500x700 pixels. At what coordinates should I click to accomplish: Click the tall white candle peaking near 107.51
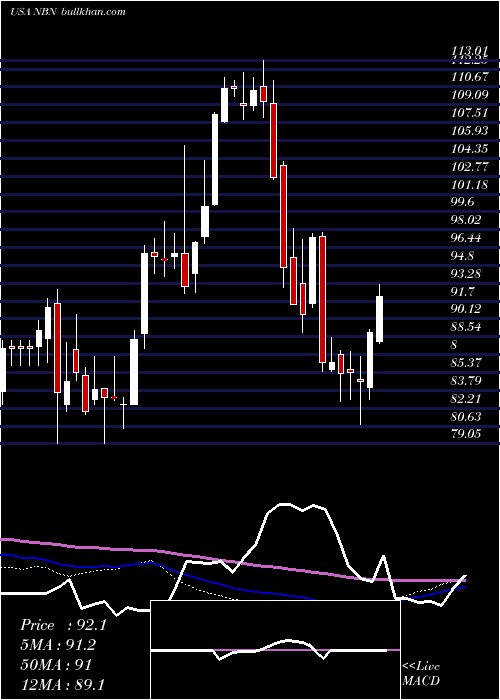pyautogui.click(x=215, y=159)
